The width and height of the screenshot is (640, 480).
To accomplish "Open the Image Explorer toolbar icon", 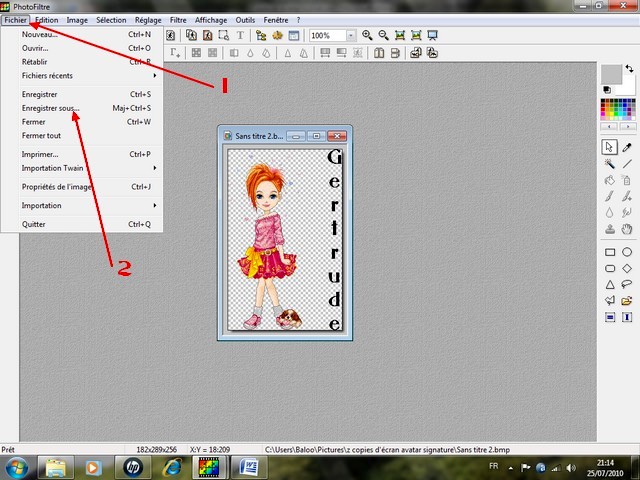I will [261, 36].
